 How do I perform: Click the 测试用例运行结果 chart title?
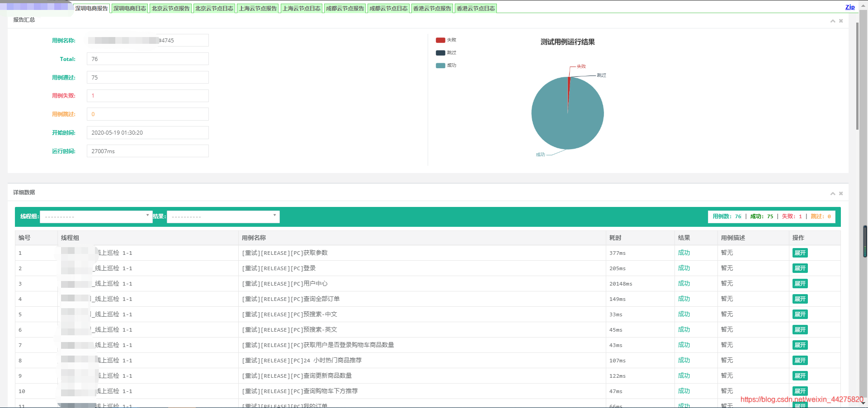[x=567, y=42]
